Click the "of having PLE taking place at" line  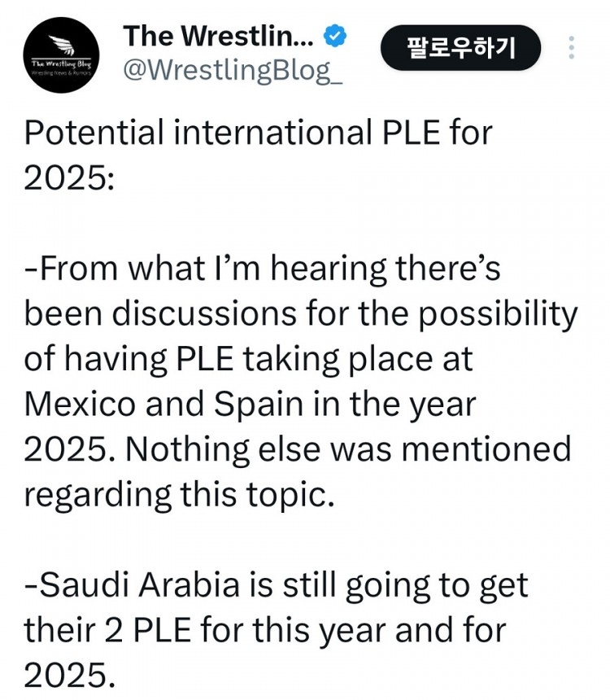click(x=248, y=360)
